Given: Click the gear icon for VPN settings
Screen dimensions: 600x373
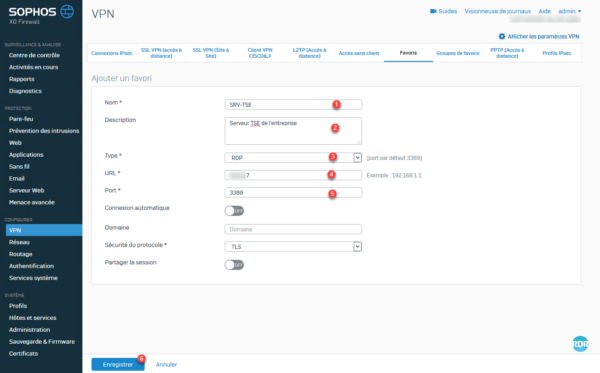Looking at the screenshot, I should coord(502,36).
